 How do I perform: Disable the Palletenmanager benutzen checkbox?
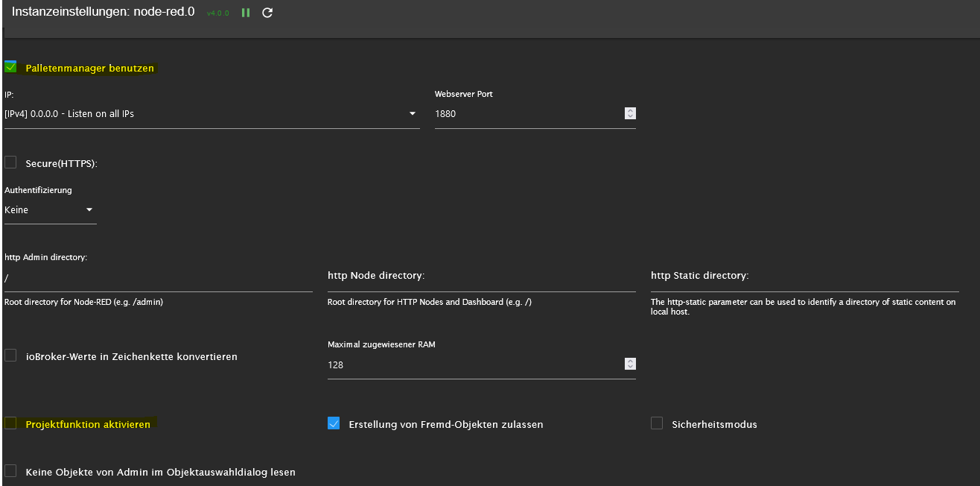point(10,67)
